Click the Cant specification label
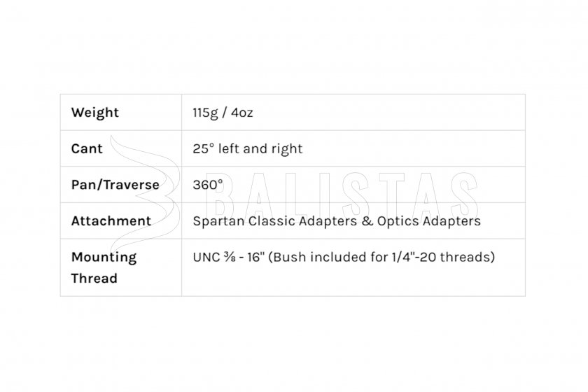The height and width of the screenshot is (392, 588). (x=87, y=148)
